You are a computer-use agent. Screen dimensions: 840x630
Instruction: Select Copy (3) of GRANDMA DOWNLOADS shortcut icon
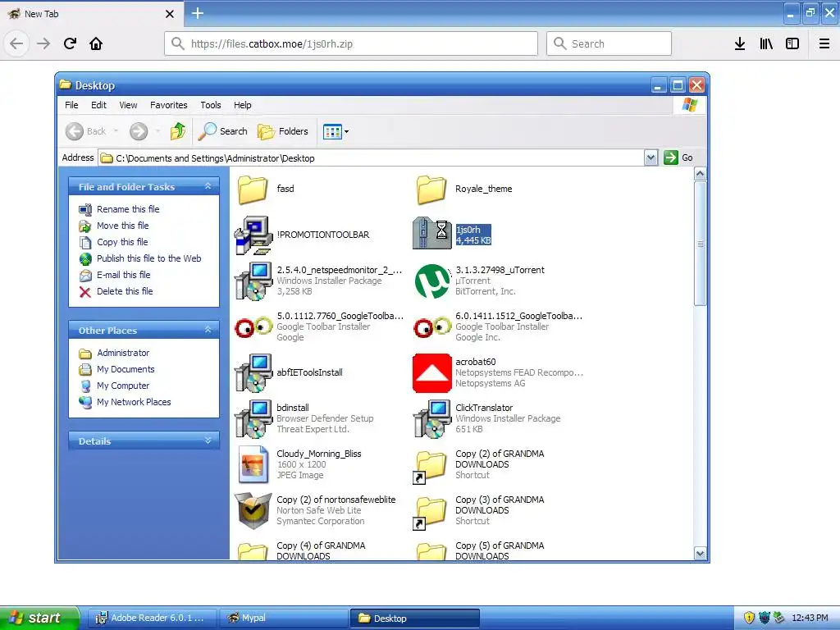(x=431, y=513)
